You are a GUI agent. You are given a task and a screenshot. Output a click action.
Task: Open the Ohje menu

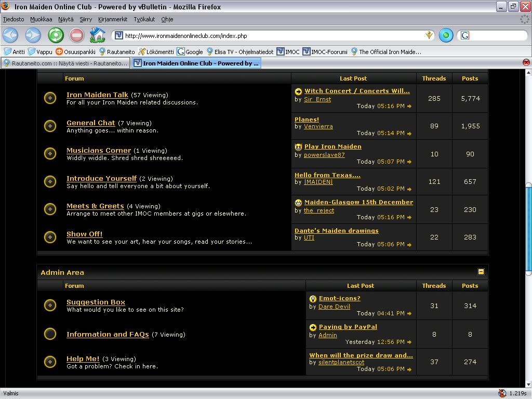coord(167,19)
